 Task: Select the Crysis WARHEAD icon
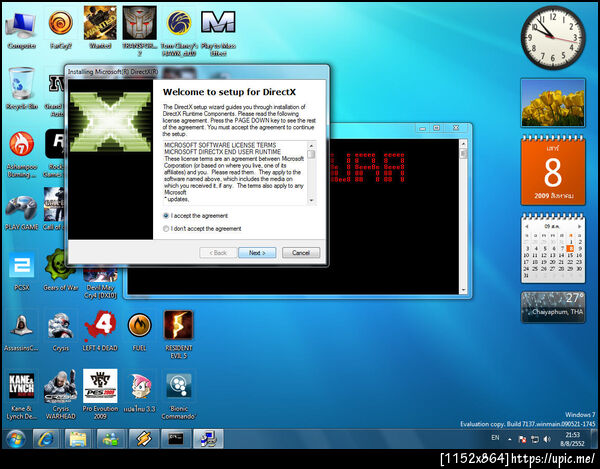(x=61, y=395)
